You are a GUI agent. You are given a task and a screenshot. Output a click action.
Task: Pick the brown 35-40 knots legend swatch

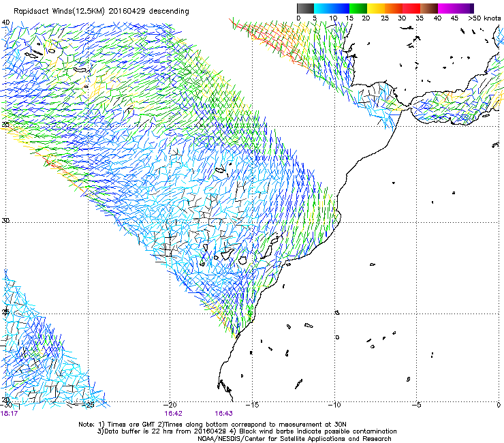click(429, 8)
